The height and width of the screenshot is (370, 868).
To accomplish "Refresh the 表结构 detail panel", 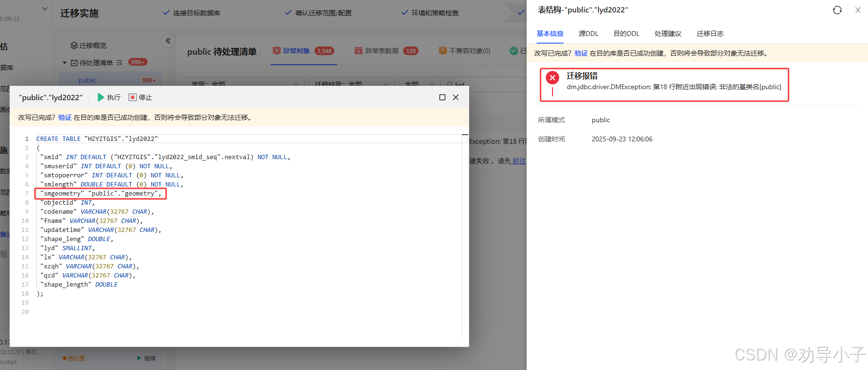I will point(837,10).
